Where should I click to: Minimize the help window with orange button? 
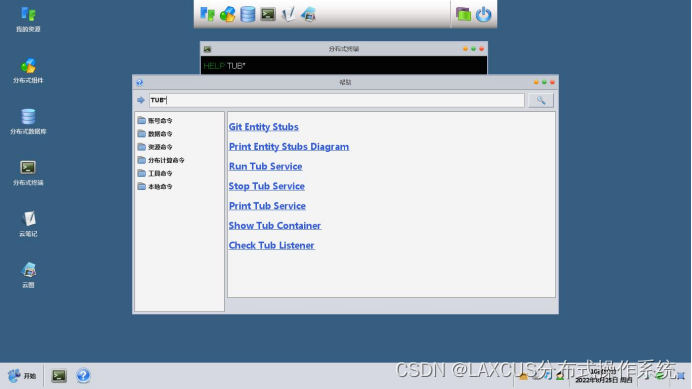pyautogui.click(x=536, y=82)
